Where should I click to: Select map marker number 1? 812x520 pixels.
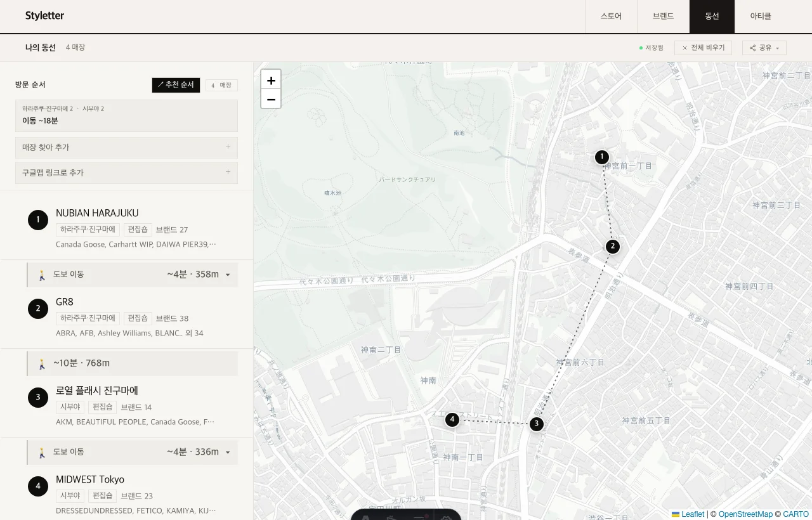[602, 157]
